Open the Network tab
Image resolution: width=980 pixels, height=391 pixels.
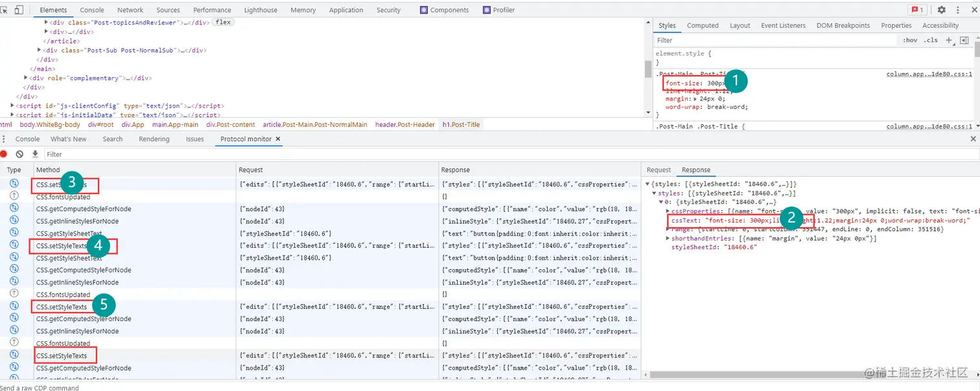click(130, 10)
